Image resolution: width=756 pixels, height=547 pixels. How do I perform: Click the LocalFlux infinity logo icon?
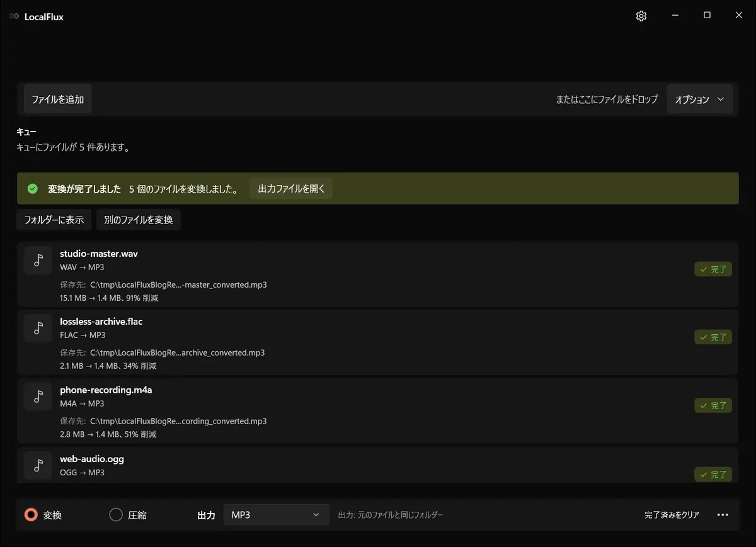[14, 17]
